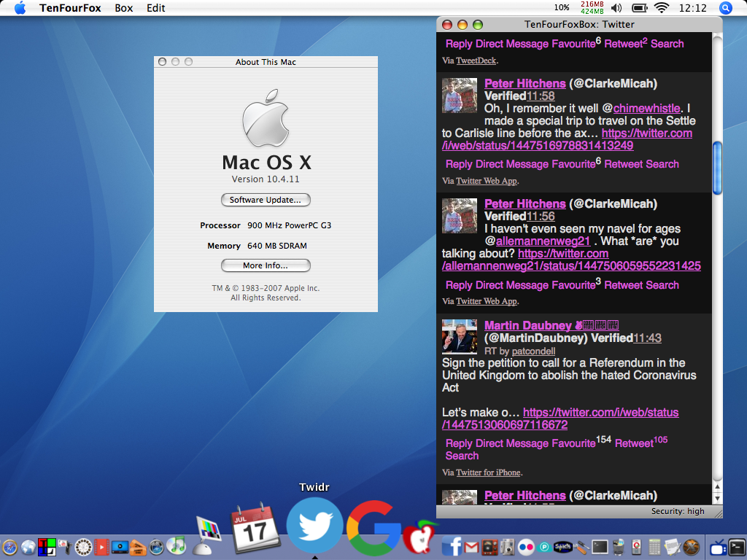Screen dimensions: 747x560
Task: Open the Flickr dots dock icon
Action: 526,547
